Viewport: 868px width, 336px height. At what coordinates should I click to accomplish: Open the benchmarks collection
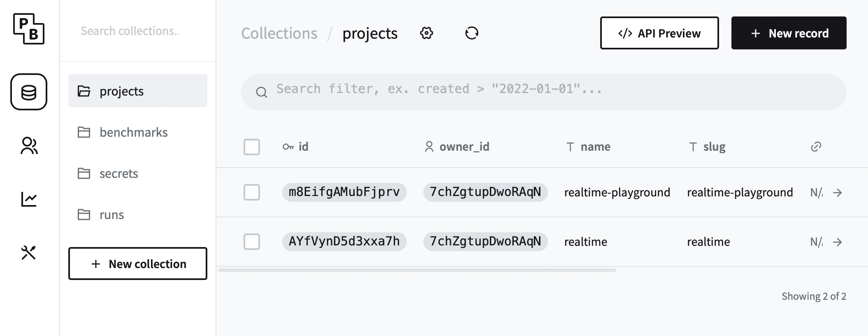click(x=138, y=132)
